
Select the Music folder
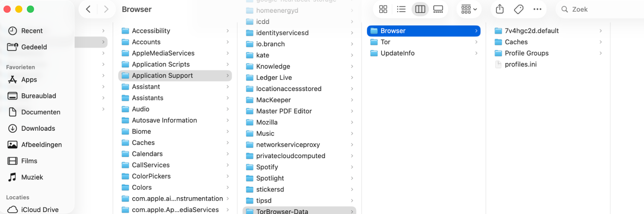point(299,133)
